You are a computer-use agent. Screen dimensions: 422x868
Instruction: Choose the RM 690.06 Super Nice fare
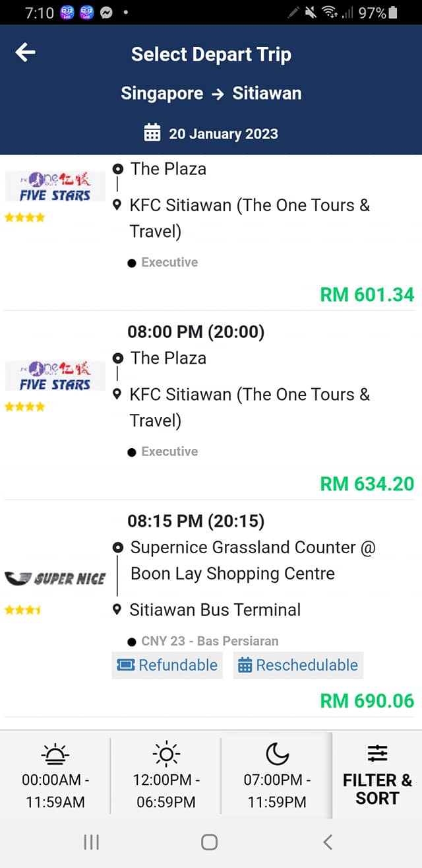pyautogui.click(x=367, y=700)
